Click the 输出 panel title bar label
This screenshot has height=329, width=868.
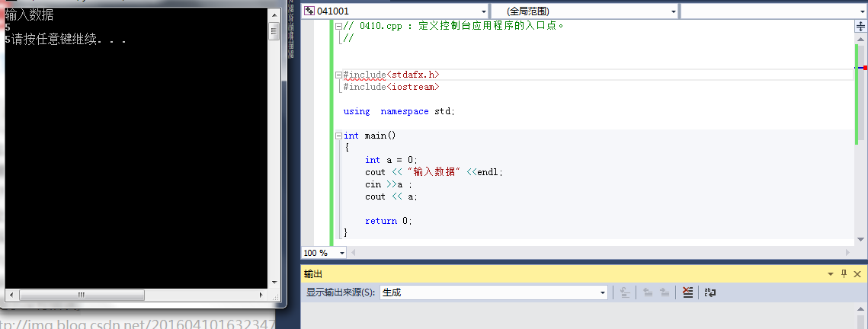313,274
